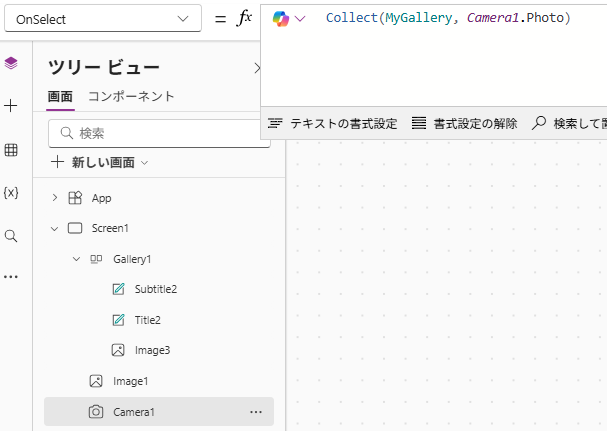607x431 pixels.
Task: Switch to the コンポーネント tab
Action: click(131, 97)
